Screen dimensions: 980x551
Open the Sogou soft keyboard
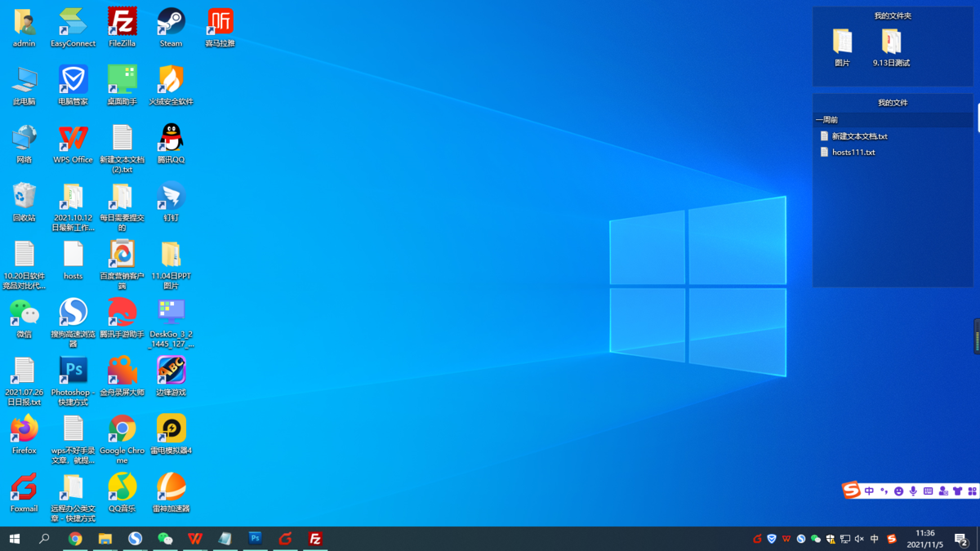pyautogui.click(x=929, y=491)
